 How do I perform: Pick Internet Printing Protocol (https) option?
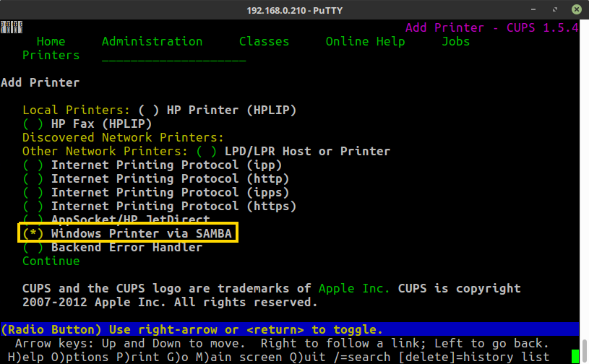tap(33, 207)
